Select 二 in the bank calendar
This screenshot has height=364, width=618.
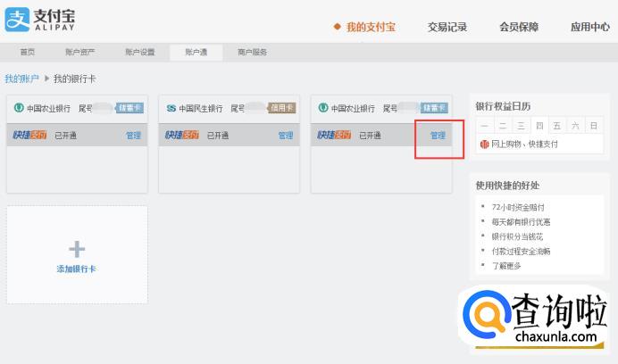point(503,126)
